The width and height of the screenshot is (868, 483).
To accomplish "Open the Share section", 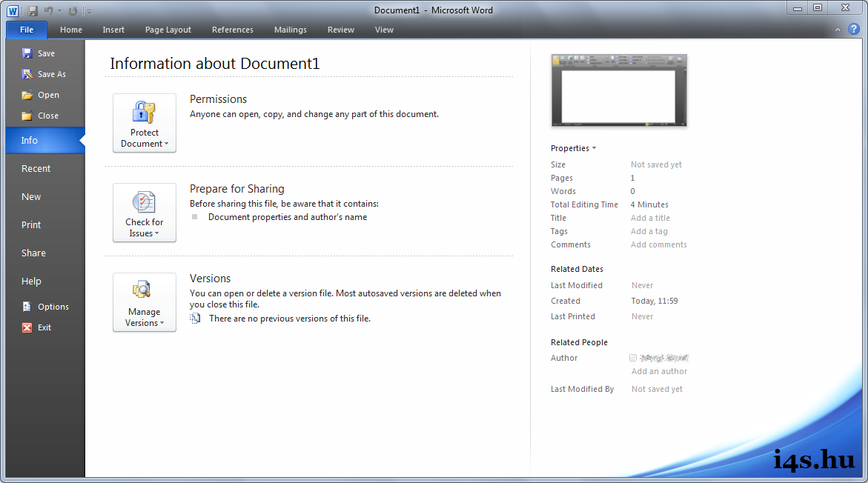I will 45,253.
